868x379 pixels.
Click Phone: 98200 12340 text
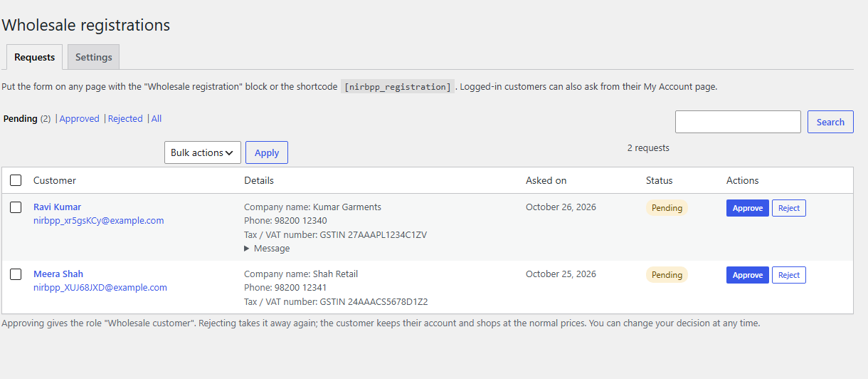285,221
